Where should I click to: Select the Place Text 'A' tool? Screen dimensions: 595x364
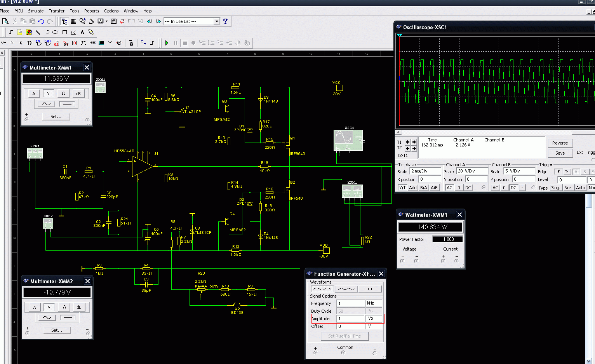pyautogui.click(x=82, y=32)
